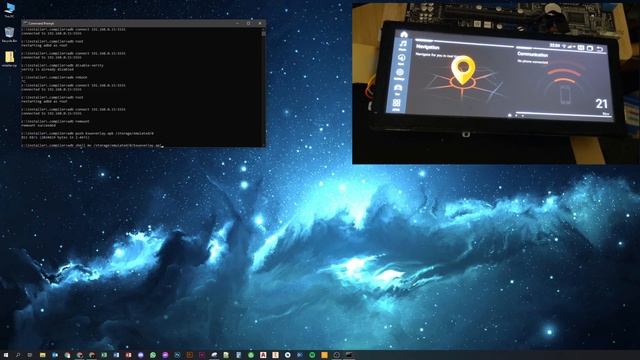Click the "remount succeeded" output line
The height and width of the screenshot is (360, 640).
click(38, 125)
